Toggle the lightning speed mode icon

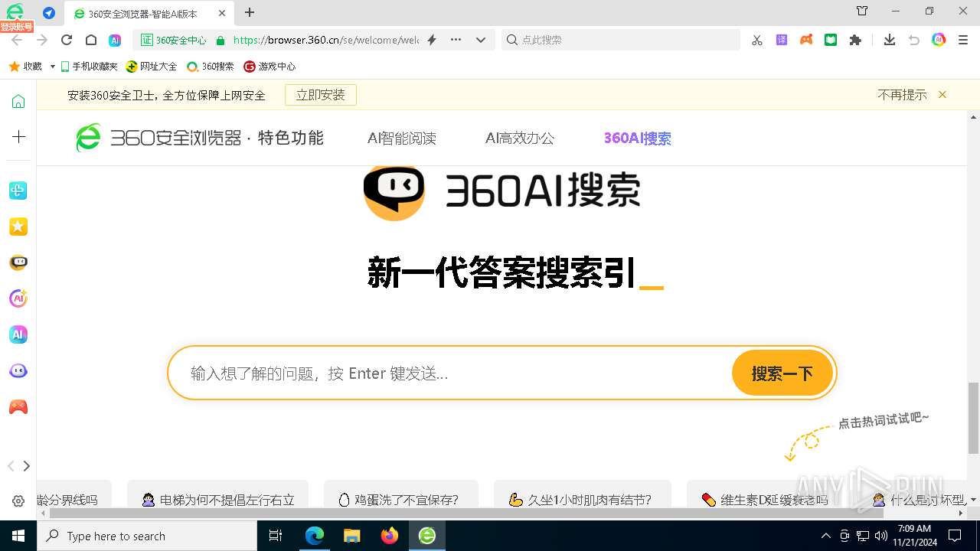click(432, 40)
